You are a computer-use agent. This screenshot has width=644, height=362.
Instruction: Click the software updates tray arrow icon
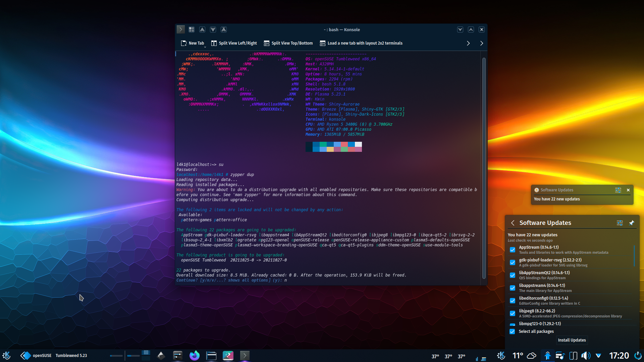click(547, 356)
